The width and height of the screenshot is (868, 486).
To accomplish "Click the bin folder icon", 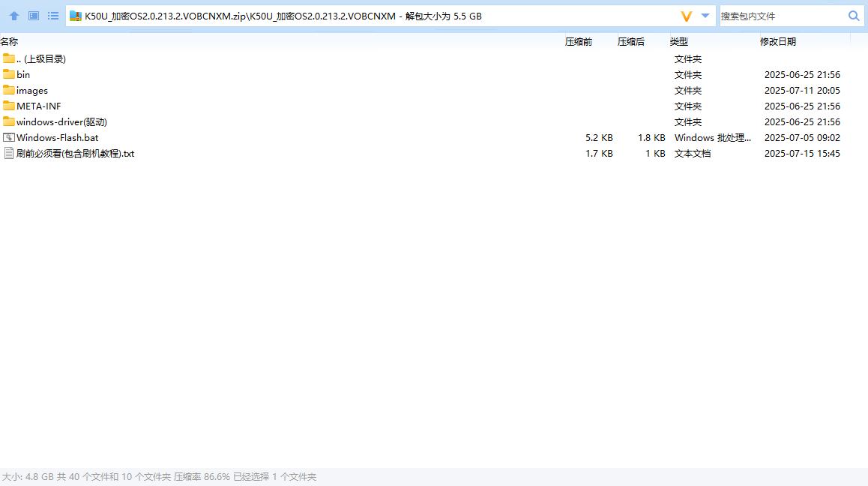I will 9,73.
